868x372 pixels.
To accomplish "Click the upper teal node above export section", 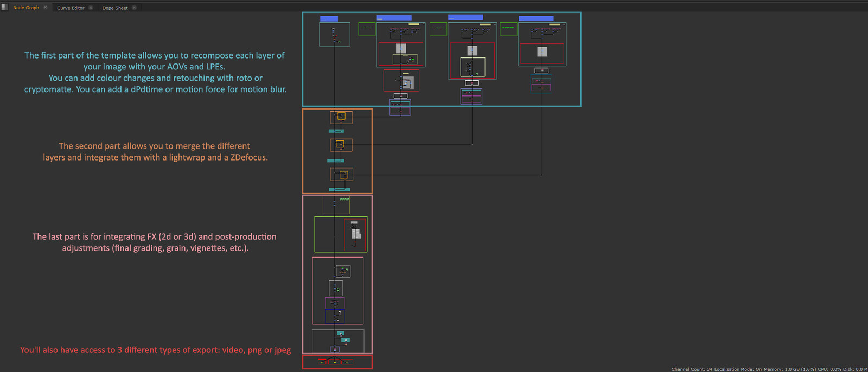I will point(341,333).
